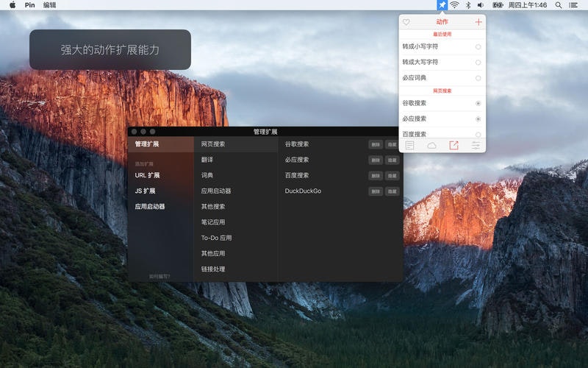Viewport: 588px width, 368px height.
Task: Click 百度搜索 in extensions window list
Action: tap(297, 175)
